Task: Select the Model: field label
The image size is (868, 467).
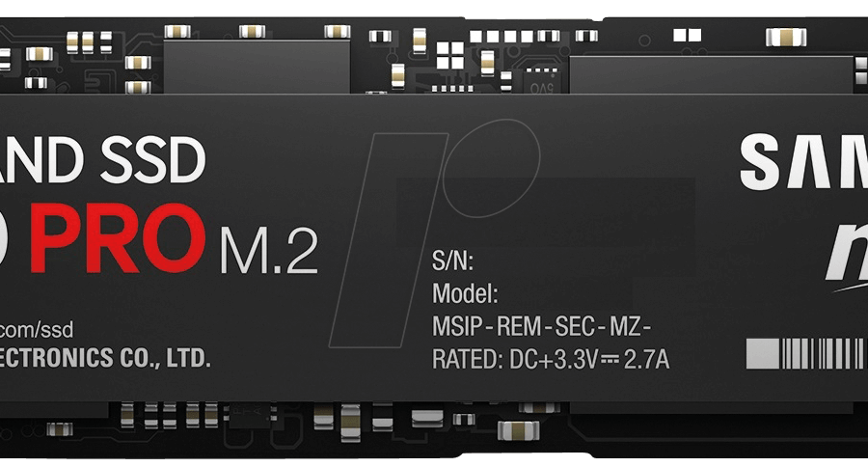Action: (x=465, y=293)
